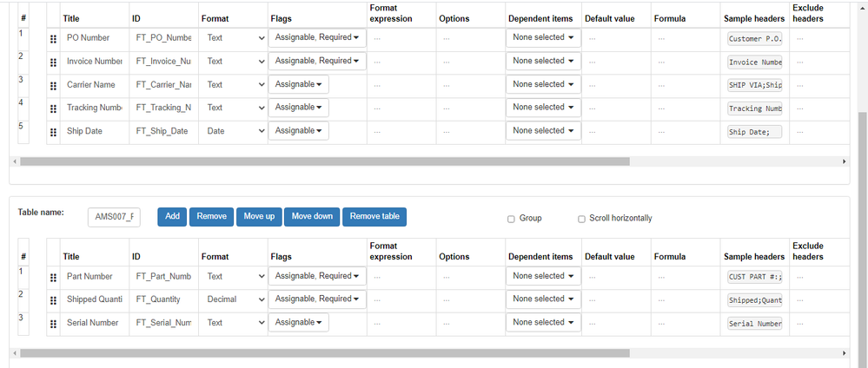
Task: Click drag handle icon beside Invoice Number
Action: [54, 62]
